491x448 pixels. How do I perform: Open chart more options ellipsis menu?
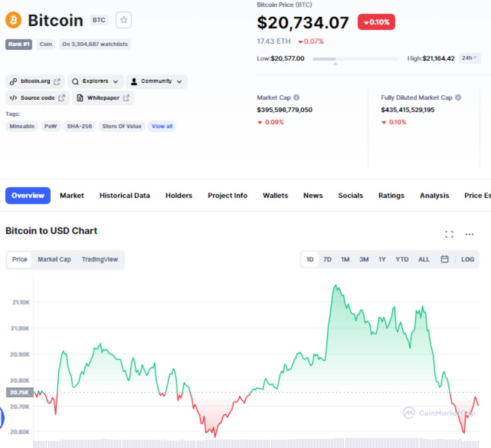click(469, 234)
